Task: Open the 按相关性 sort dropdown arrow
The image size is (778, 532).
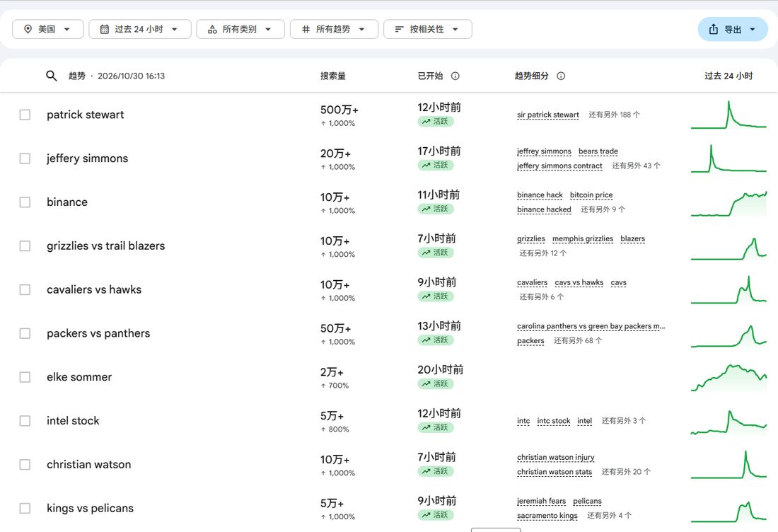Action: tap(455, 29)
